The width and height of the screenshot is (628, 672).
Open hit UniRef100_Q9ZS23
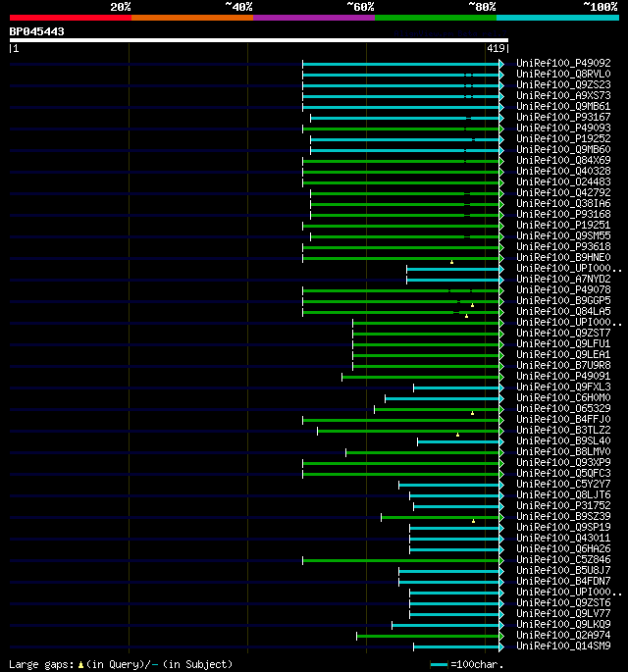click(563, 84)
